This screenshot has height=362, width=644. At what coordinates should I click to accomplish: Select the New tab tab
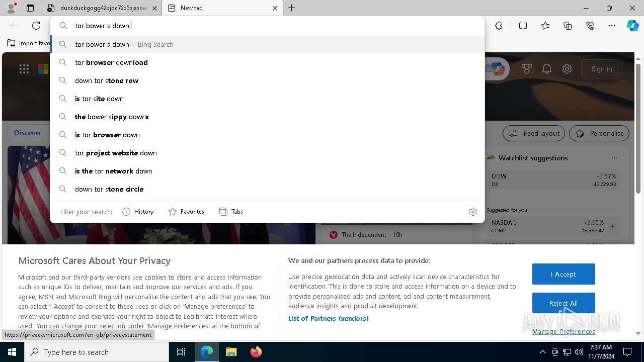click(x=221, y=8)
